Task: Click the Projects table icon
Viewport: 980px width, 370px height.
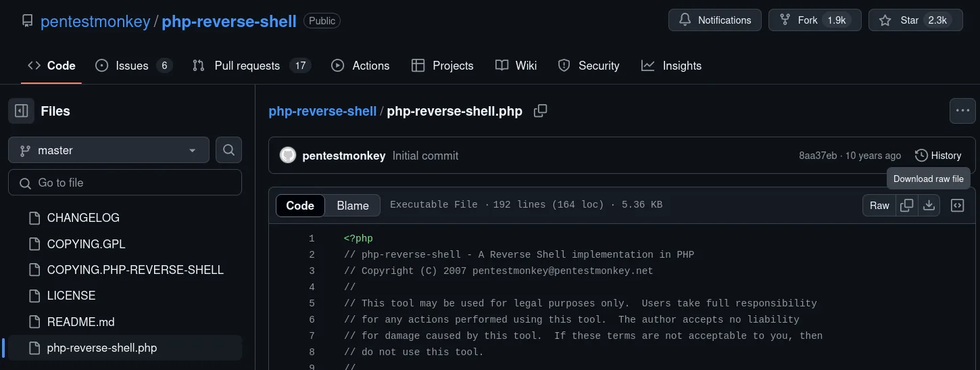Action: [418, 66]
